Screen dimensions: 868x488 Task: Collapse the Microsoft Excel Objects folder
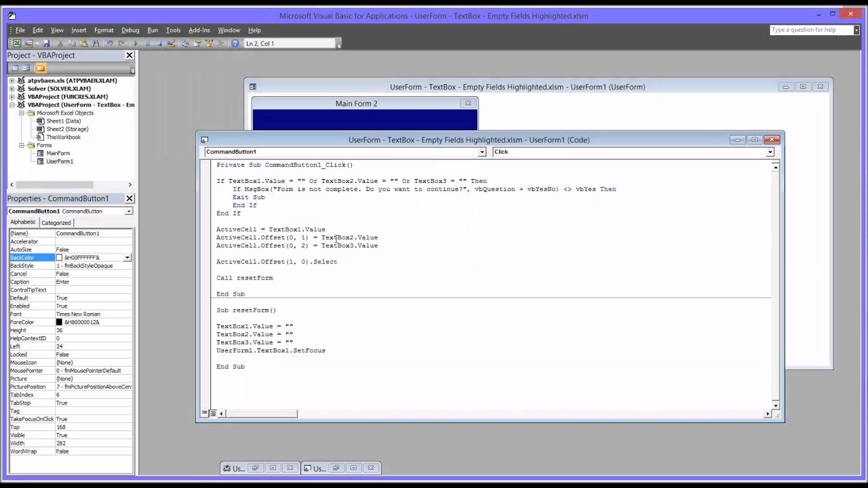tap(22, 113)
